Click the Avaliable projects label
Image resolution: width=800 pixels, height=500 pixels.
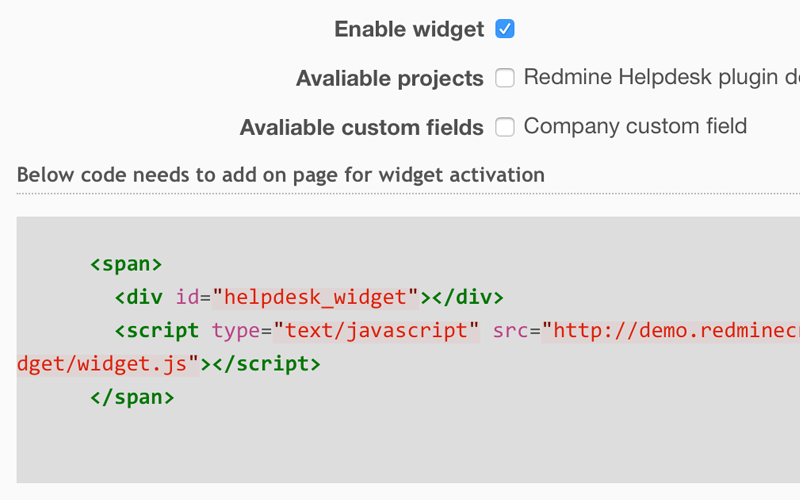(390, 78)
